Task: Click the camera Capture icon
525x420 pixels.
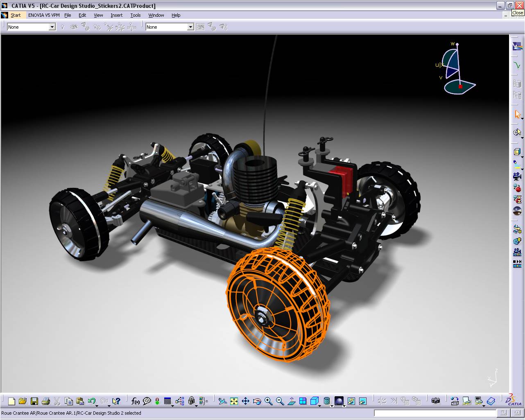Action: coord(436,401)
